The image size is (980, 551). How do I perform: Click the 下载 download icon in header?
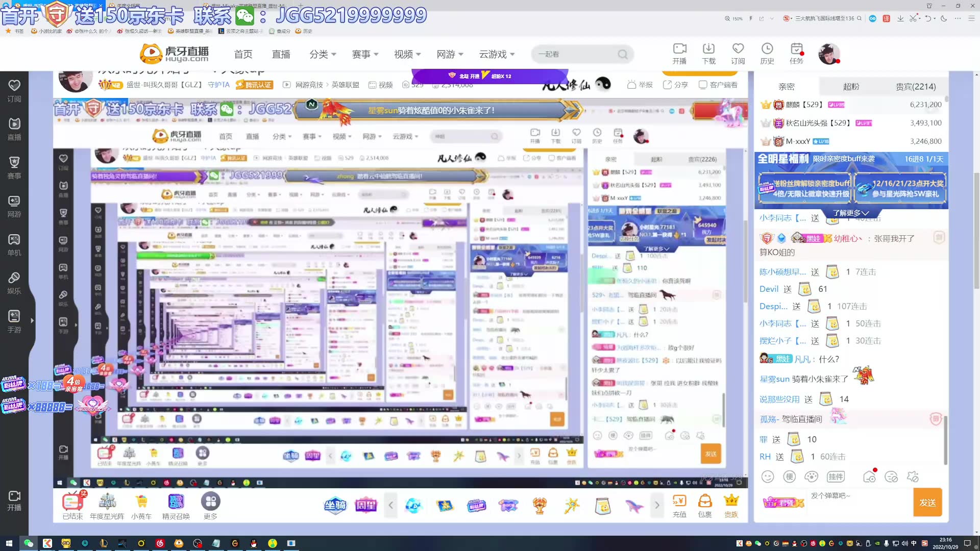coord(708,54)
